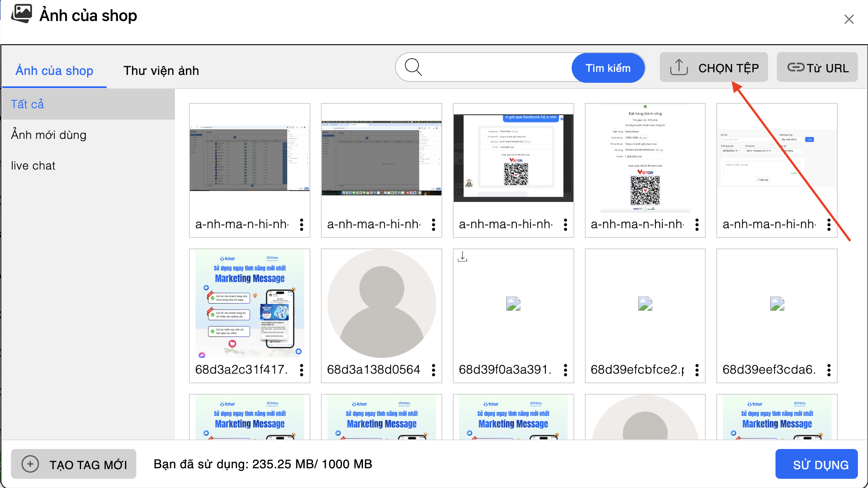Select Ảnh mới dùng tag in sidebar

click(x=49, y=135)
